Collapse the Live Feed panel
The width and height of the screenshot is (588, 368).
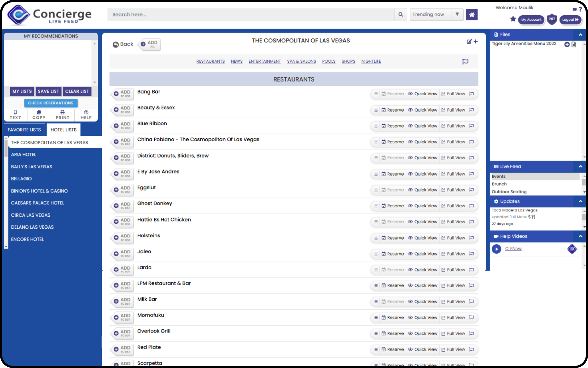[x=580, y=167]
